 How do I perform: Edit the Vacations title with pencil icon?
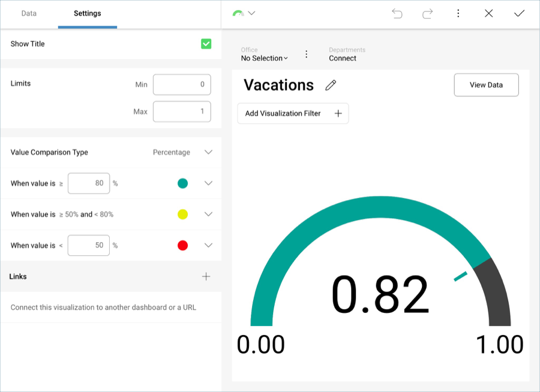tap(331, 85)
